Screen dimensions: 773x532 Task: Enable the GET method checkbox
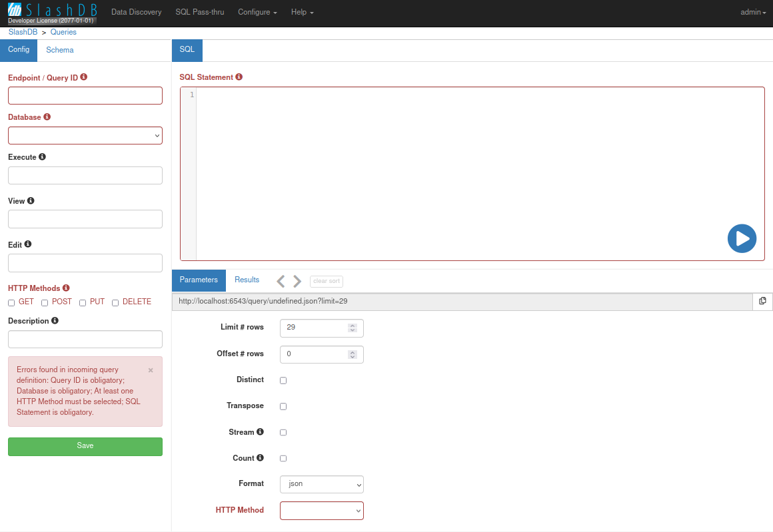coord(11,303)
